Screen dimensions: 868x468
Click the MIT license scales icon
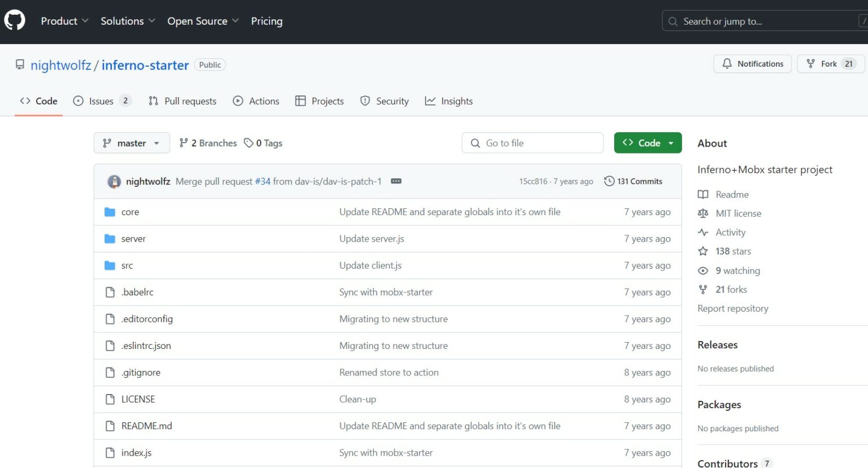702,213
